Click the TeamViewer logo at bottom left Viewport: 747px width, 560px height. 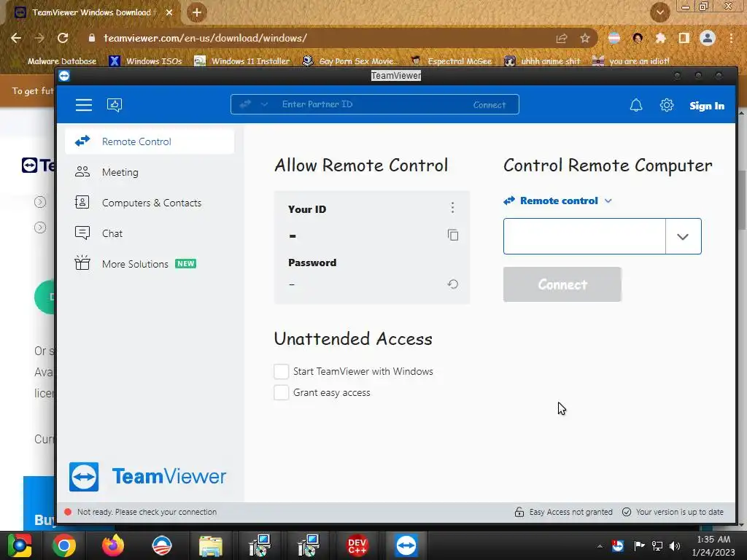point(147,476)
